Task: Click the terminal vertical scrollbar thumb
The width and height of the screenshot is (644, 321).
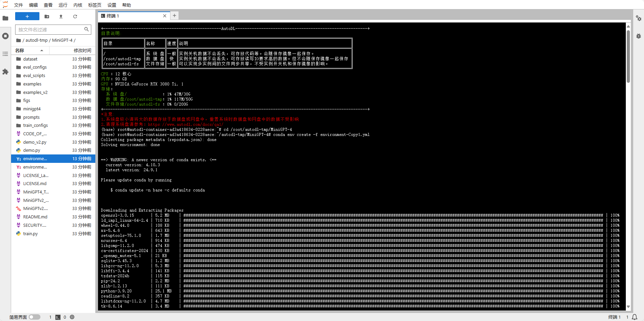Action: point(628,56)
